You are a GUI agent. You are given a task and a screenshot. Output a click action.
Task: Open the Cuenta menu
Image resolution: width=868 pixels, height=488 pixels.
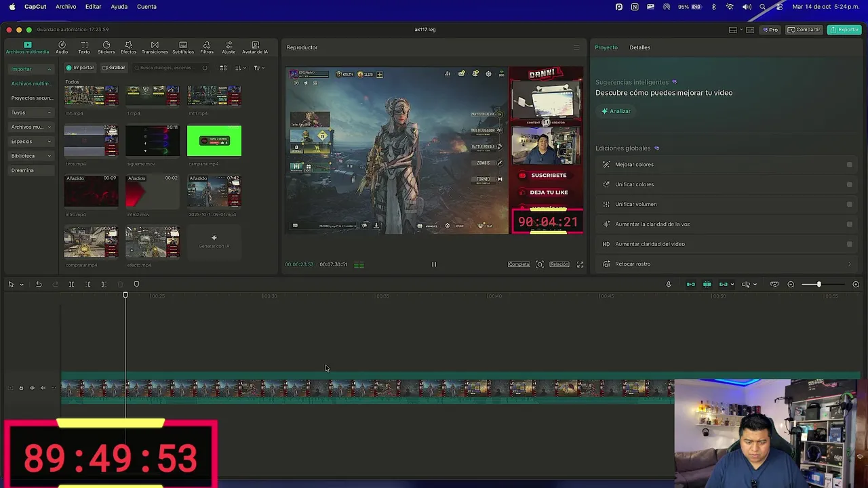tap(146, 7)
